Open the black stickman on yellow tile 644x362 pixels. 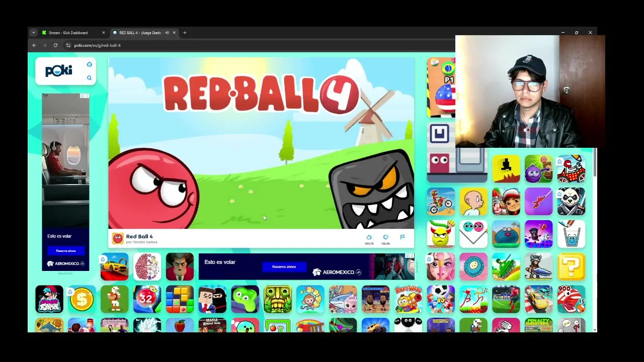point(506,168)
